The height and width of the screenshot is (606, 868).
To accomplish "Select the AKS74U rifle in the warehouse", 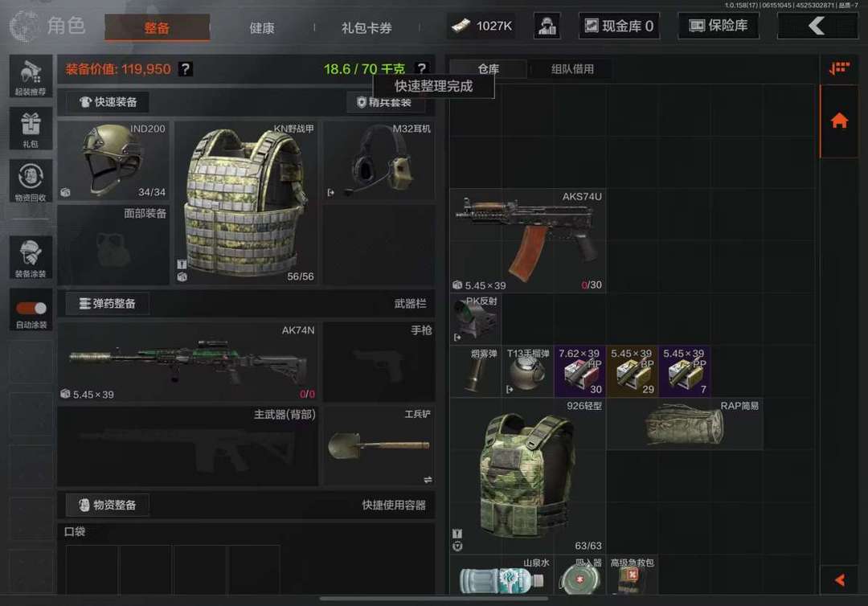I will click(x=527, y=240).
